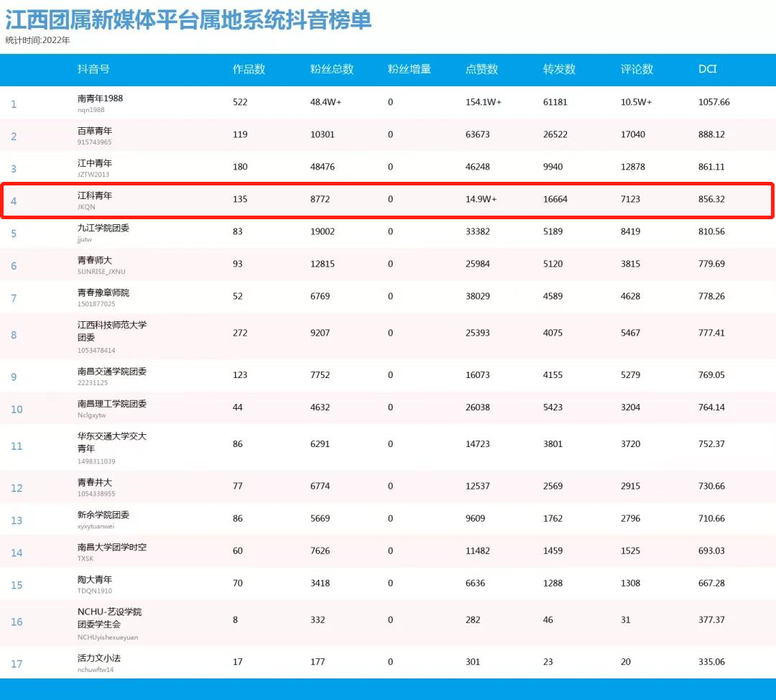Open the 青春师大 account name
The image size is (776, 700).
click(x=95, y=260)
